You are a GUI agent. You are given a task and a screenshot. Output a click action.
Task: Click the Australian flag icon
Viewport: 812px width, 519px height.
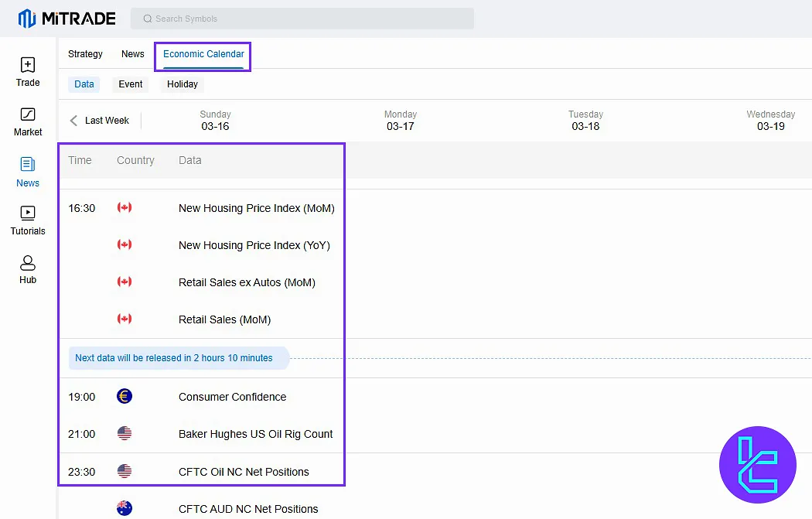125,508
